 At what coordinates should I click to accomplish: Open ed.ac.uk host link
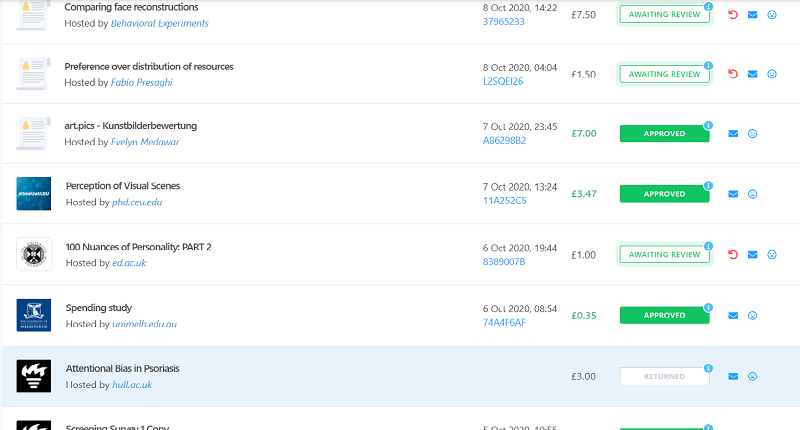coord(129,263)
